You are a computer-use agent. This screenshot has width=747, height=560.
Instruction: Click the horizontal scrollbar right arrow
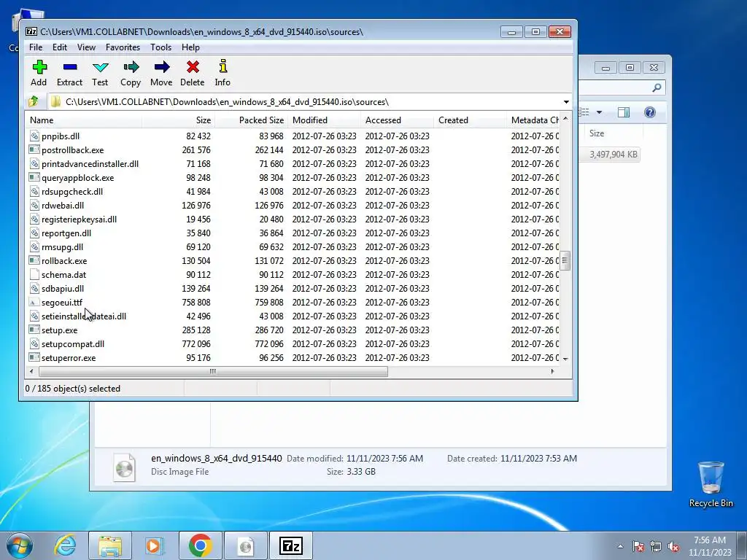(x=553, y=371)
